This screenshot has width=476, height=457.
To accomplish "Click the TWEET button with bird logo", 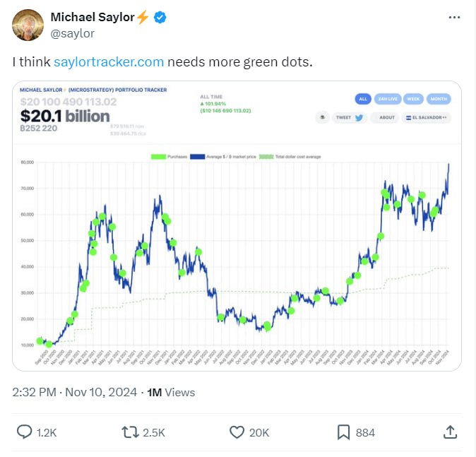I will pos(350,117).
